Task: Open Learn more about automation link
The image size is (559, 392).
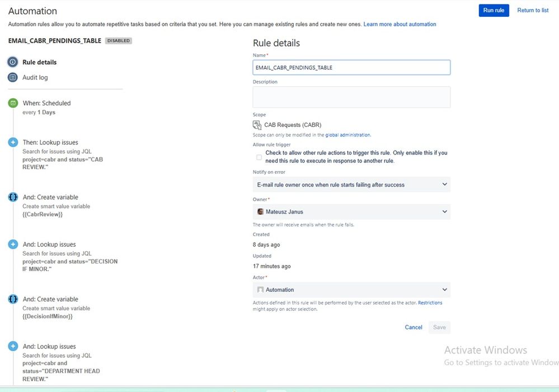Action: coord(400,24)
